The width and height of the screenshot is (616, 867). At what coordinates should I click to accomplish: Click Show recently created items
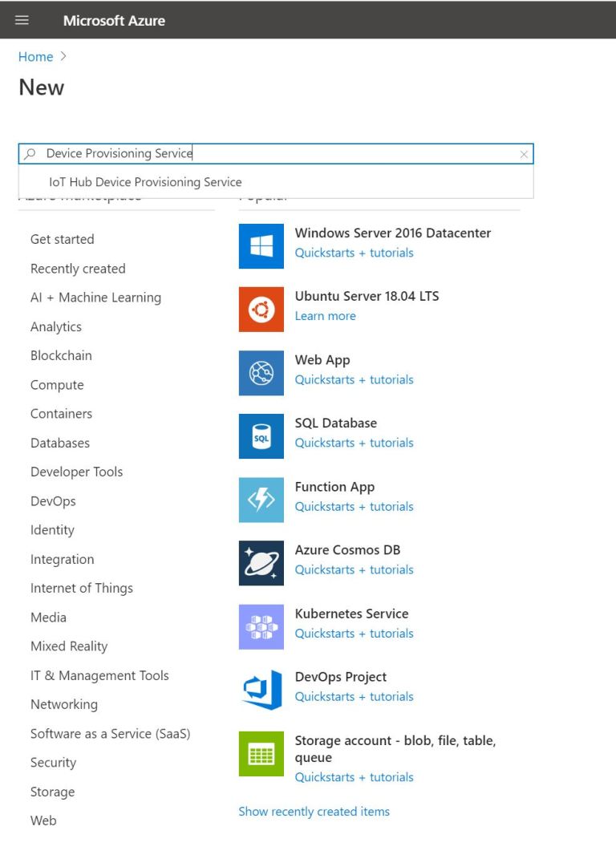314,811
